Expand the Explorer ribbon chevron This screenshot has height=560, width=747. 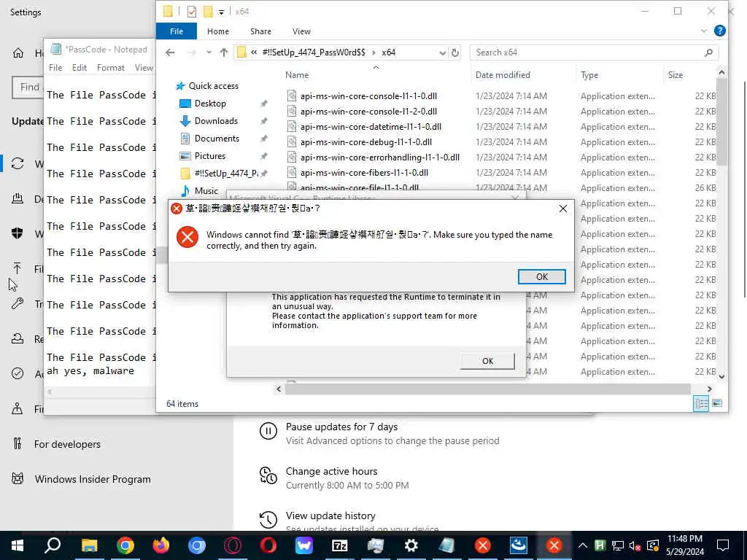(704, 31)
